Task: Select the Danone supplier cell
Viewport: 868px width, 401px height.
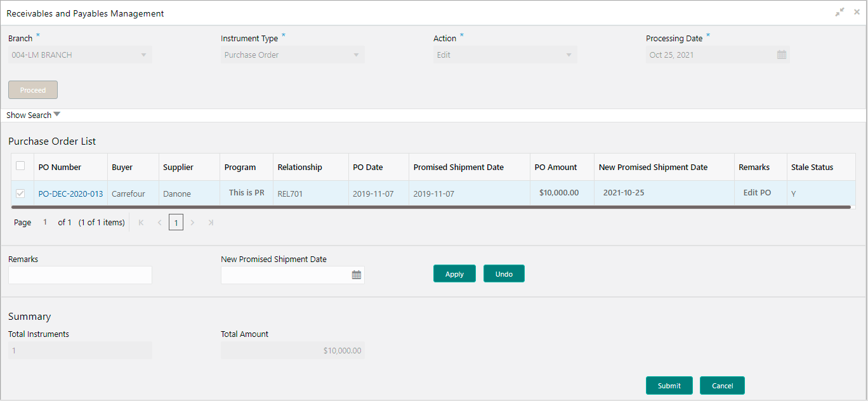Action: pos(189,194)
